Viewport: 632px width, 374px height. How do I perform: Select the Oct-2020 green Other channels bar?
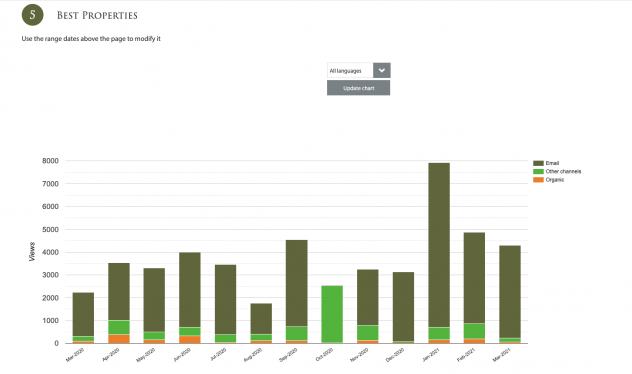(332, 314)
